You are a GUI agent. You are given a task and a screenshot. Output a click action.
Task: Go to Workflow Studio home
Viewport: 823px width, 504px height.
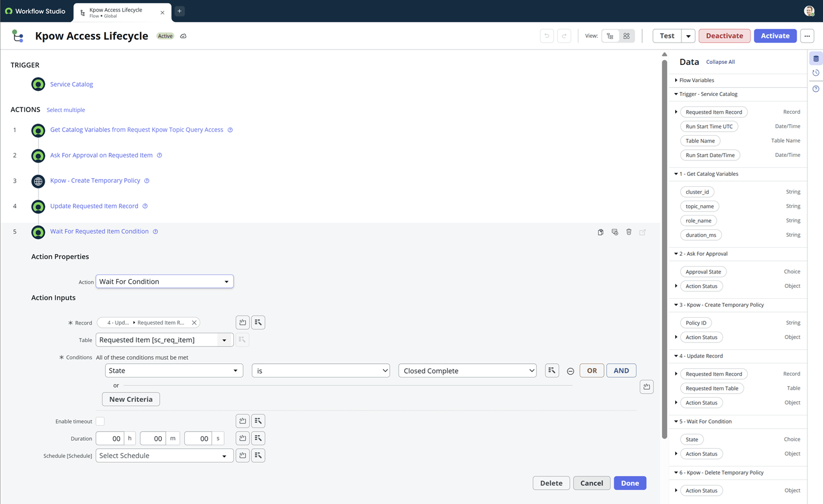click(x=36, y=11)
